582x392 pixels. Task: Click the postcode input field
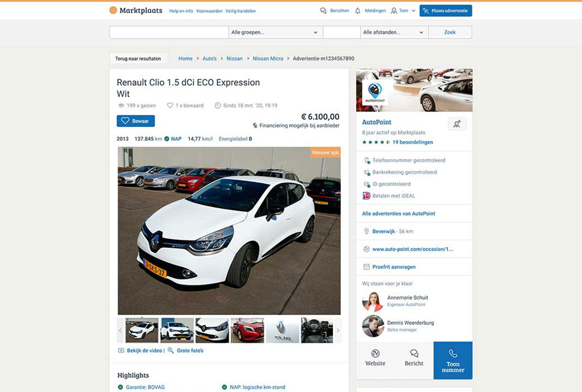point(342,32)
